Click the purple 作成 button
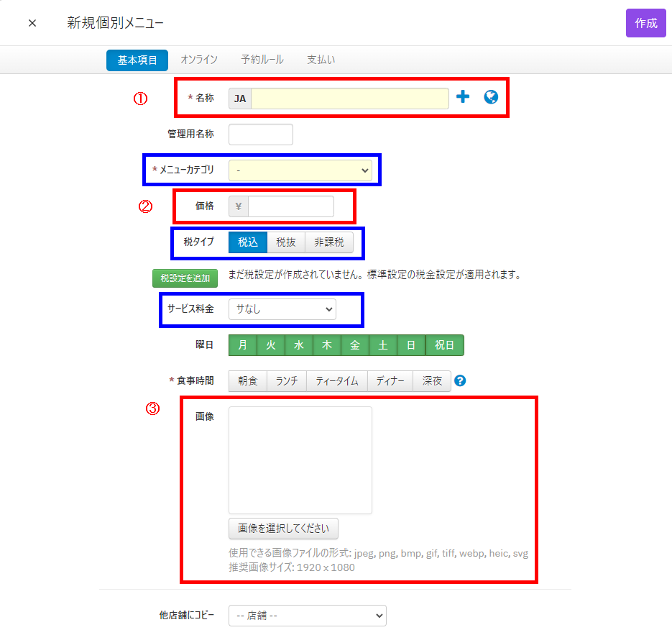672x630 pixels. (x=645, y=23)
